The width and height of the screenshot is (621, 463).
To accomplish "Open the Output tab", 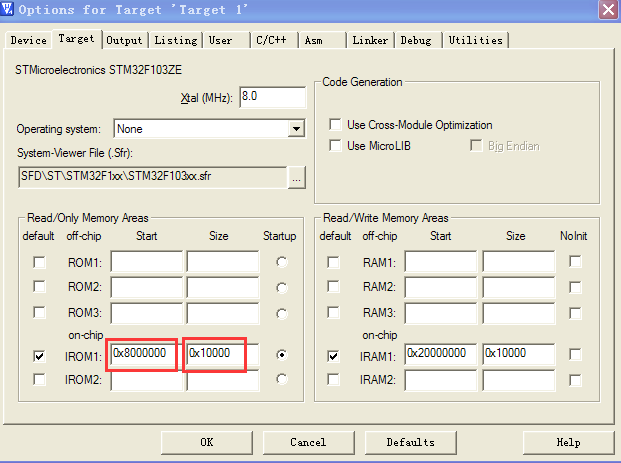I will (x=124, y=40).
